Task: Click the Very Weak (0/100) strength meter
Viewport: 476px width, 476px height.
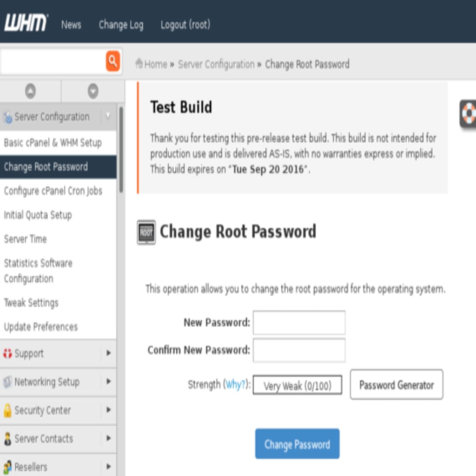Action: click(297, 385)
